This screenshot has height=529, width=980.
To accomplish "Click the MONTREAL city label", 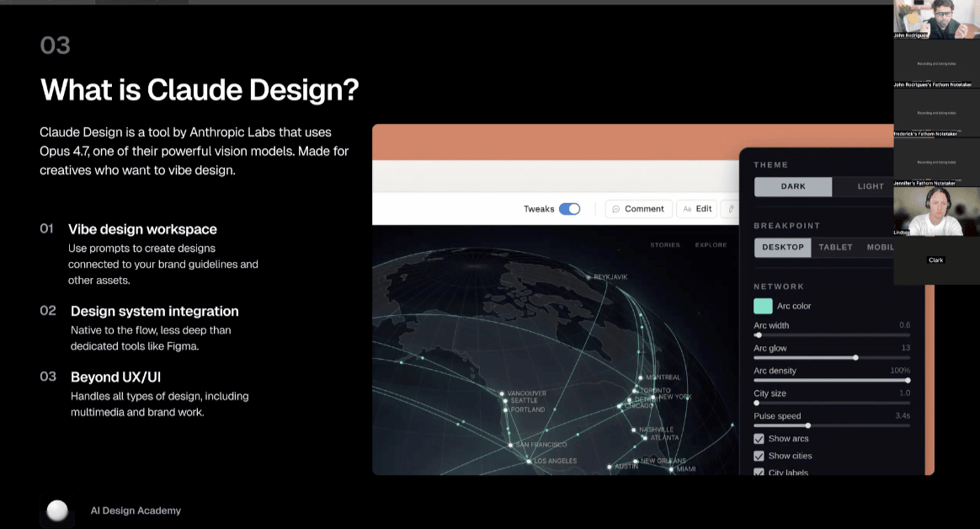I will tap(663, 377).
